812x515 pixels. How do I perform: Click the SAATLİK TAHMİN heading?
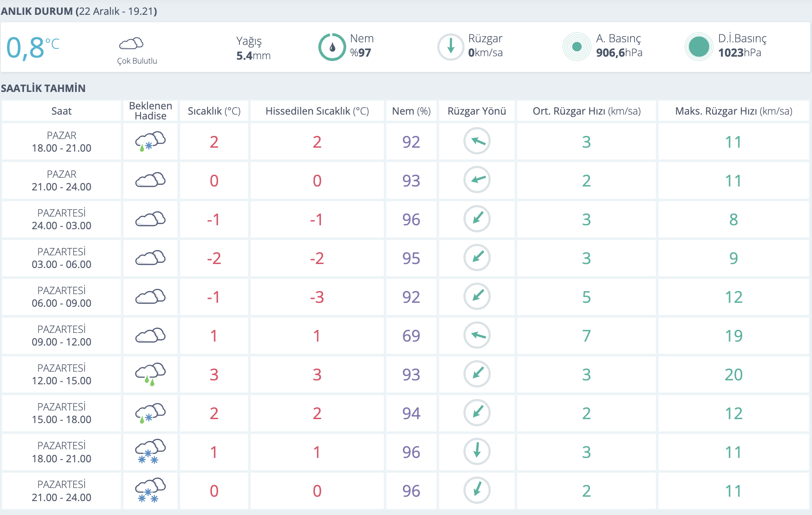pyautogui.click(x=43, y=88)
